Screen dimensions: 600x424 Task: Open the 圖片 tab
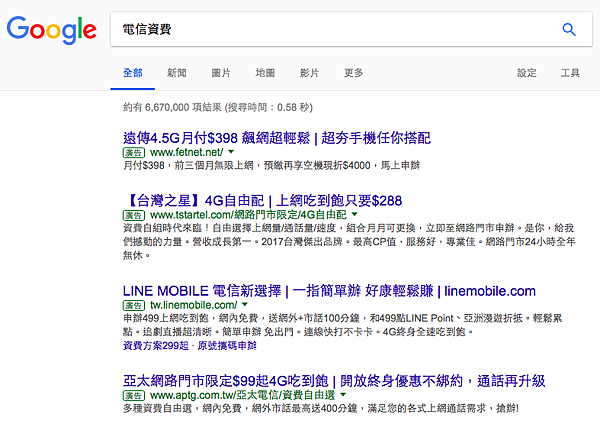(x=221, y=73)
